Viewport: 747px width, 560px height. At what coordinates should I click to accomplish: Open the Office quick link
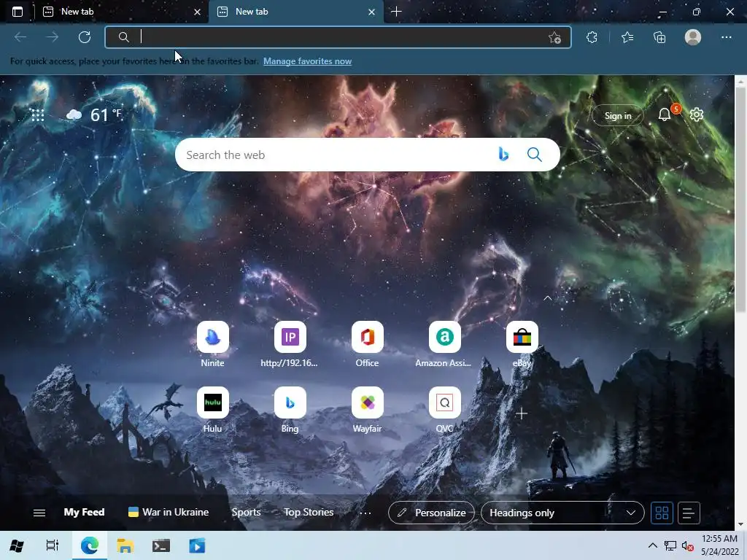pos(368,344)
